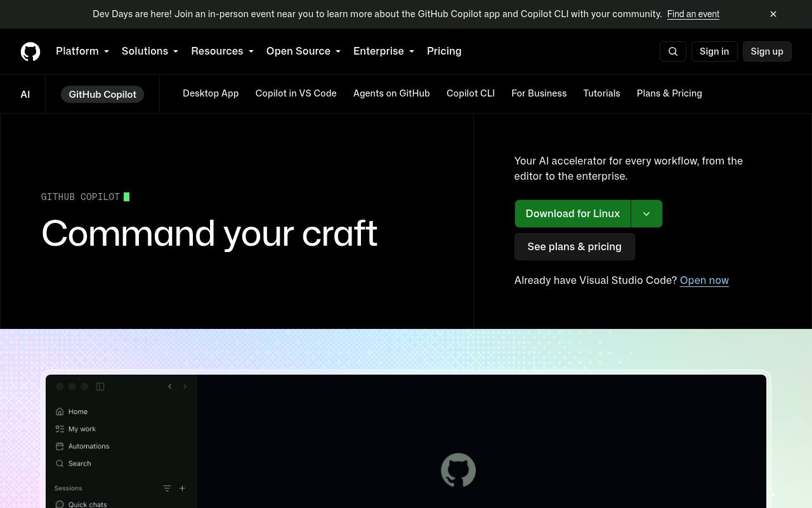This screenshot has width=812, height=508.
Task: Click Search label in preview sidebar
Action: coord(80,464)
